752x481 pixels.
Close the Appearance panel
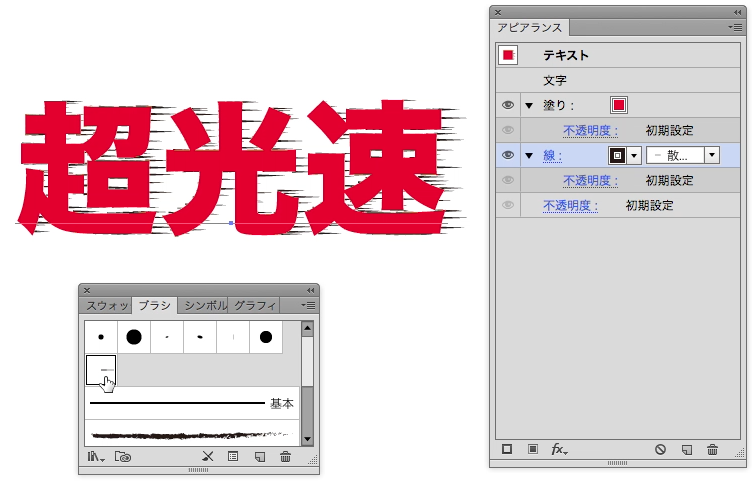(x=498, y=12)
